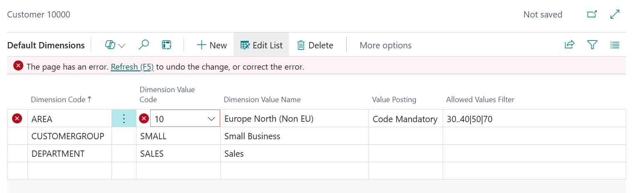
Task: Click the Default Dimensions heading
Action: [x=46, y=45]
